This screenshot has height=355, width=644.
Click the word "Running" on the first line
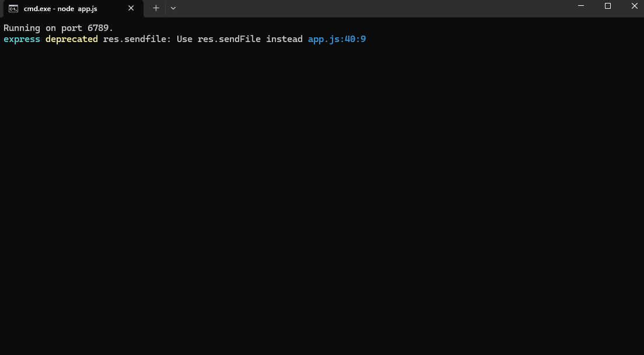click(22, 28)
